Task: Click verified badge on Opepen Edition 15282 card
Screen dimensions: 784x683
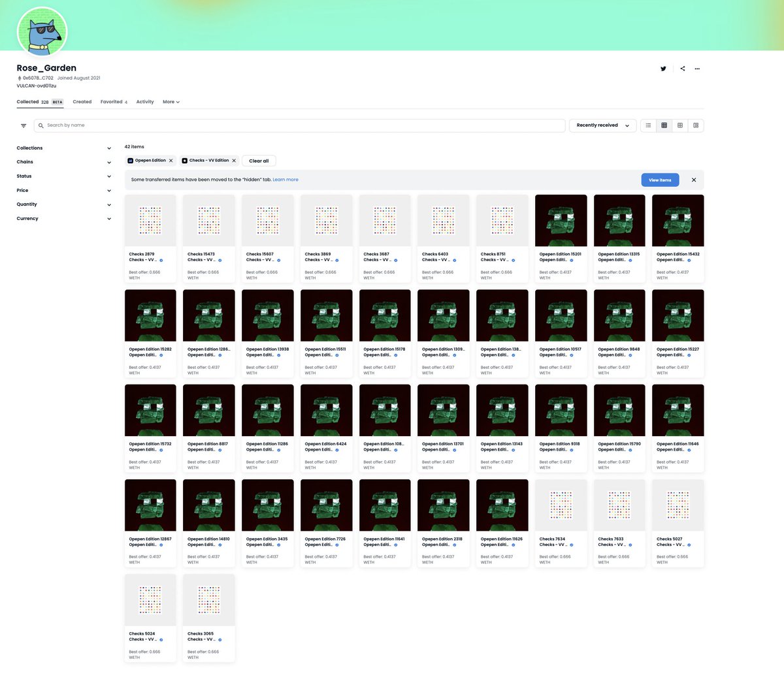Action: (x=161, y=355)
